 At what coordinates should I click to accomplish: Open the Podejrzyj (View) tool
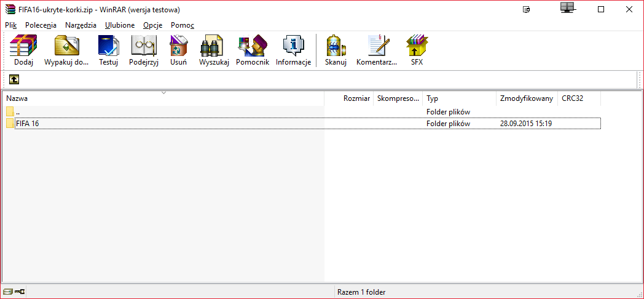point(144,50)
